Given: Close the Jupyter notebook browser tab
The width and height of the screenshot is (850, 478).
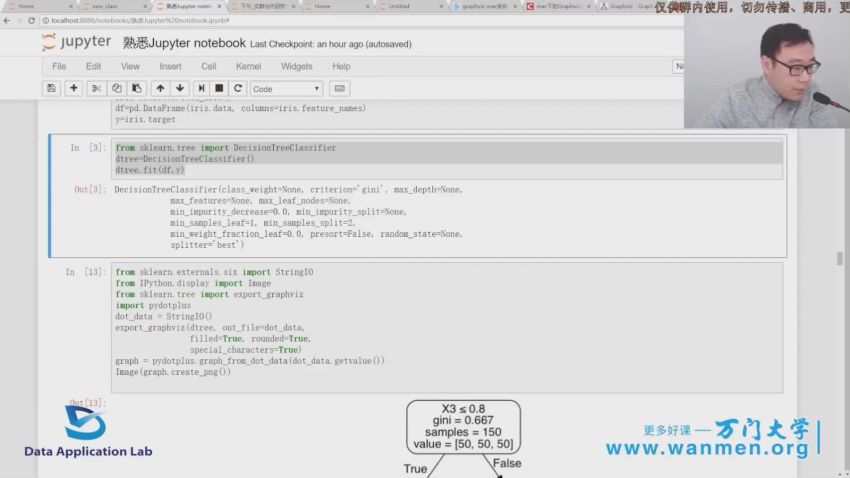Looking at the screenshot, I should click(x=219, y=6).
